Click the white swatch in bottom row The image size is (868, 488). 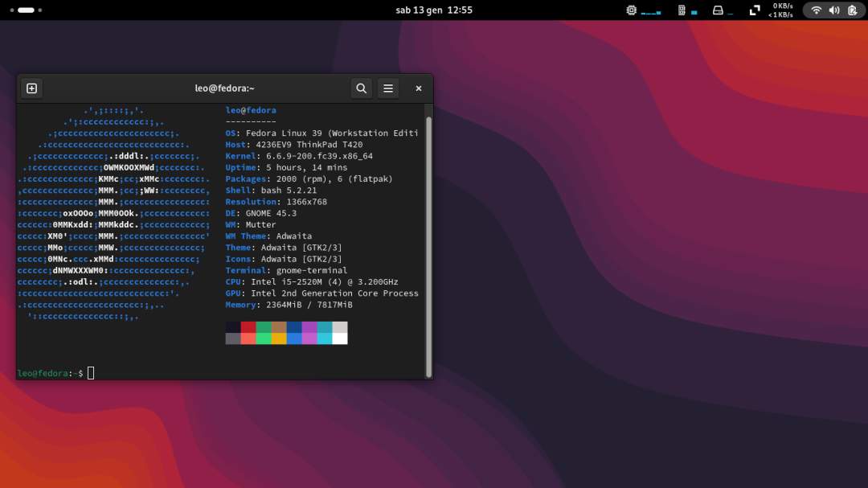tap(340, 338)
